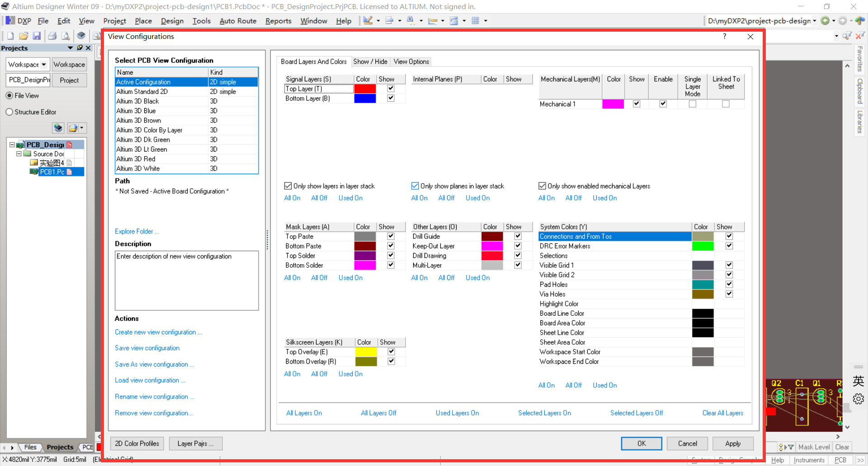Select the Structure Editor radio button
868x466 pixels.
coord(9,112)
